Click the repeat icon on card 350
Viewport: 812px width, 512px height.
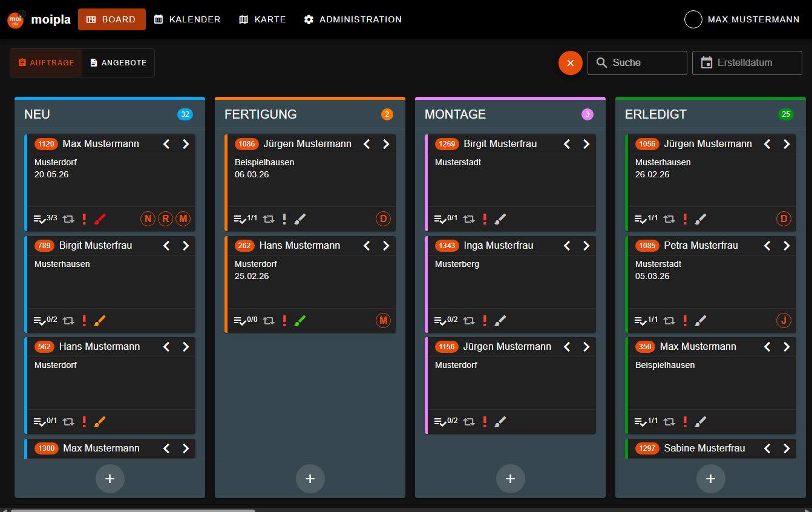point(669,422)
